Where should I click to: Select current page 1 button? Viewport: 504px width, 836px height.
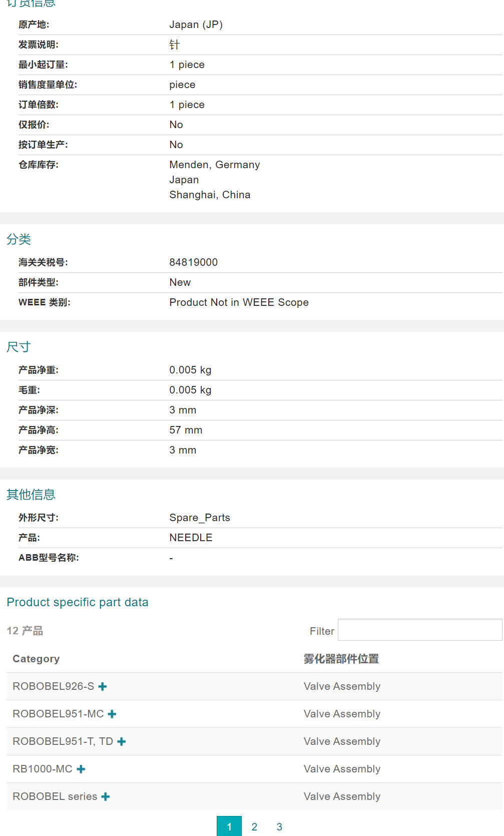229,826
